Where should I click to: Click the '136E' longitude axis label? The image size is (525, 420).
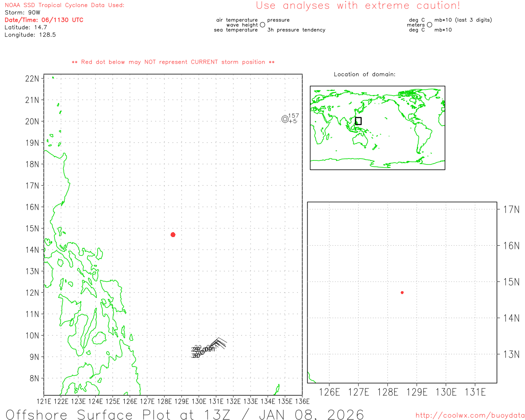[x=302, y=402]
